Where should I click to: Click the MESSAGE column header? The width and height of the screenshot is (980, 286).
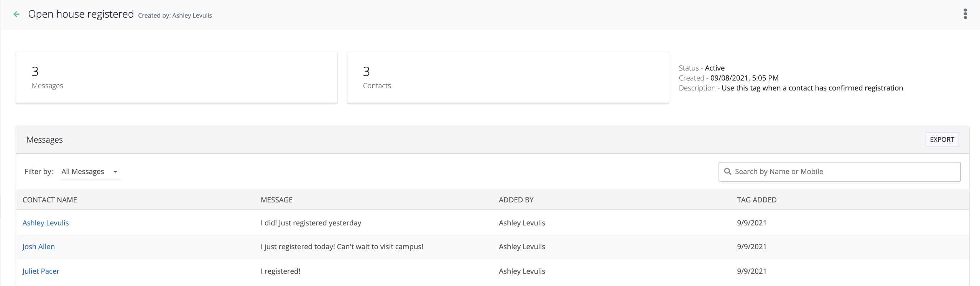click(x=276, y=200)
